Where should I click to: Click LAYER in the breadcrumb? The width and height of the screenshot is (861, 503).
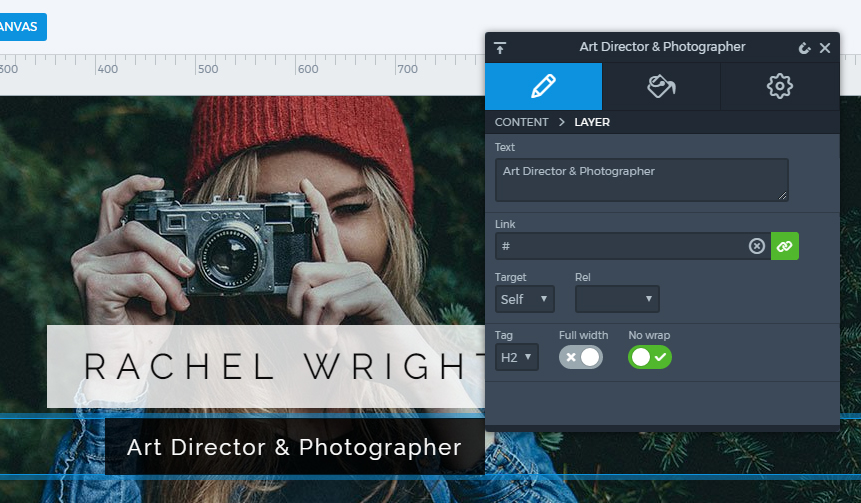coord(592,122)
